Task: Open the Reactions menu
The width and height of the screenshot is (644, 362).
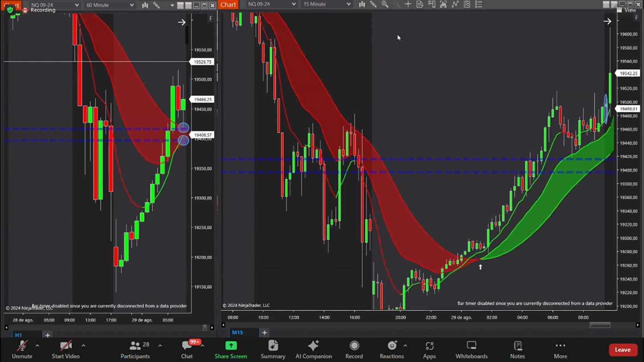Action: [x=392, y=350]
